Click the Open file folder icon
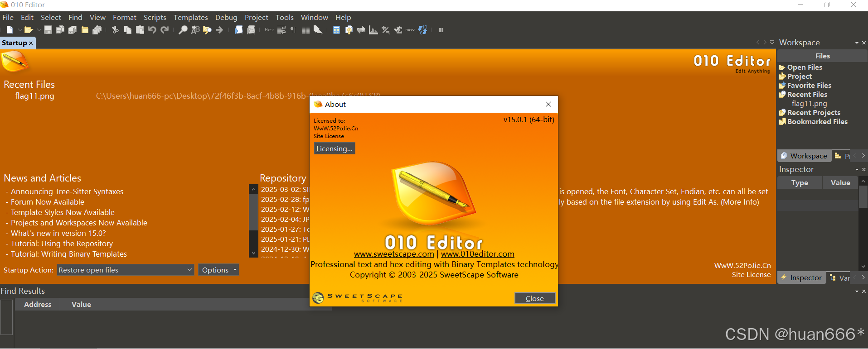Image resolution: width=868 pixels, height=349 pixels. 29,30
